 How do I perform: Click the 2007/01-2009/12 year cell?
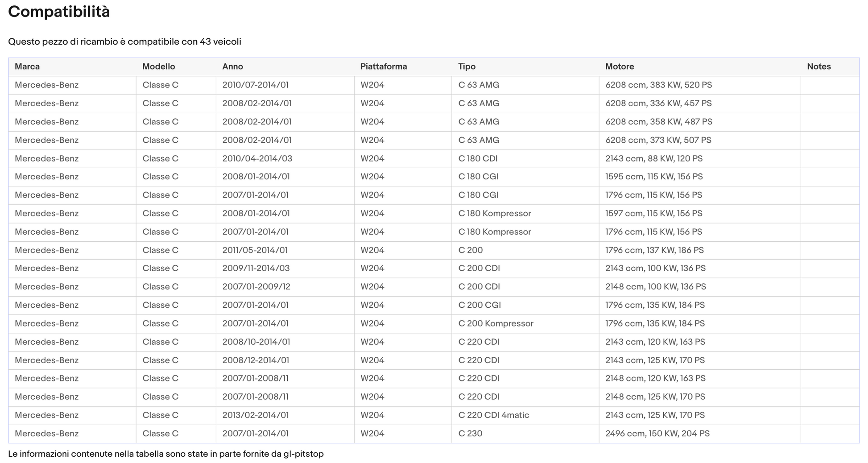tap(285, 287)
